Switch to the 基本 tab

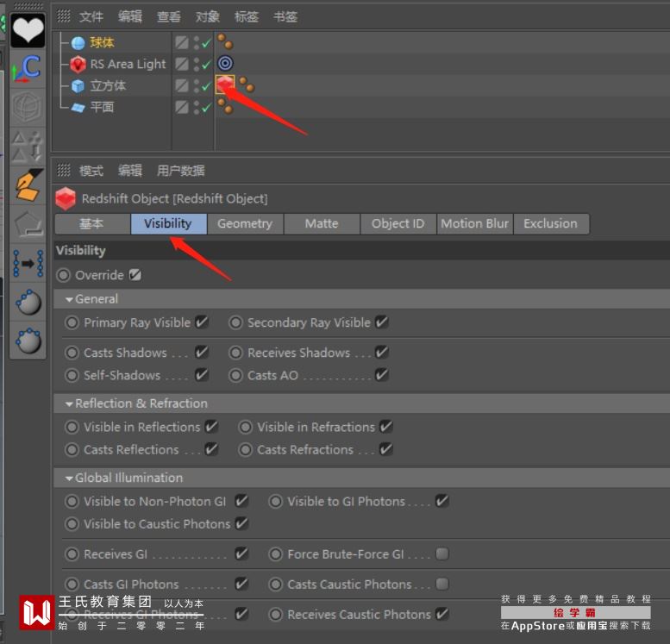click(92, 224)
